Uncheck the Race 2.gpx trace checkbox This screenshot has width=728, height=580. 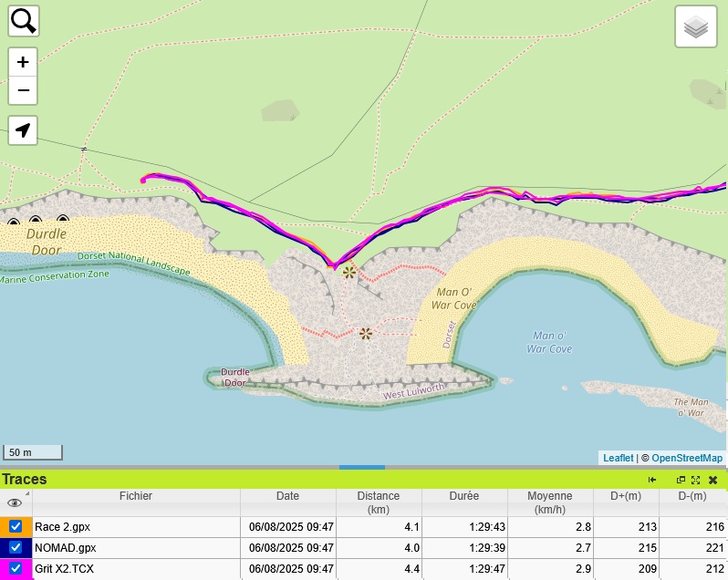(x=16, y=527)
